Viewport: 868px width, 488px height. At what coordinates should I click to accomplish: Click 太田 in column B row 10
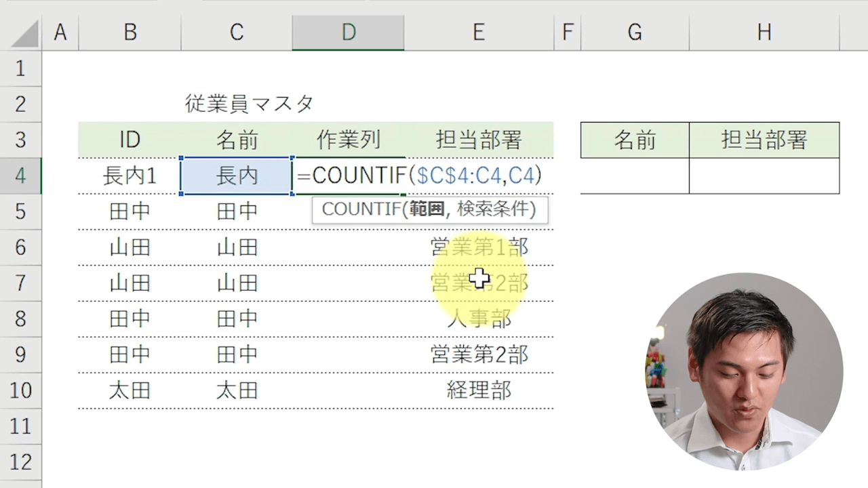click(x=130, y=390)
